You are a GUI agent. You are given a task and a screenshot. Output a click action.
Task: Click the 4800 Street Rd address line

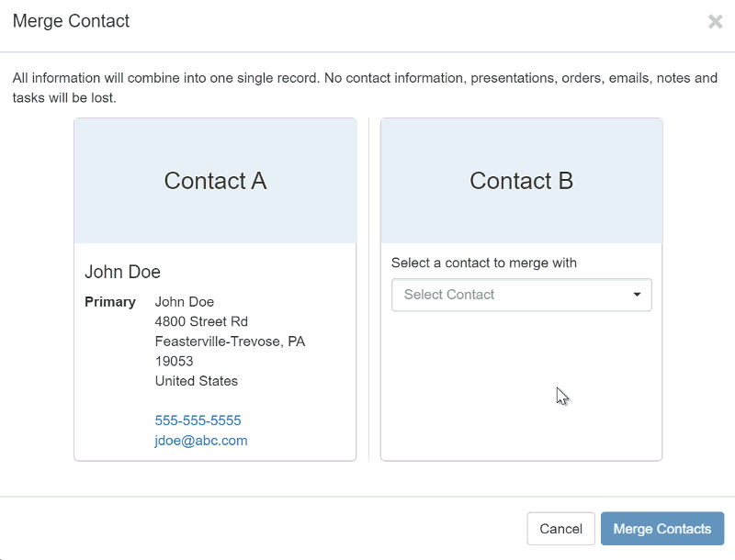point(201,321)
